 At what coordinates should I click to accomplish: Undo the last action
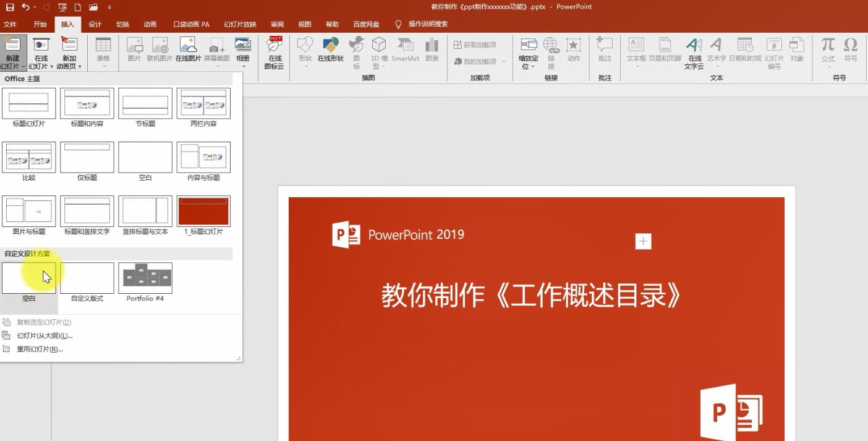[x=25, y=7]
